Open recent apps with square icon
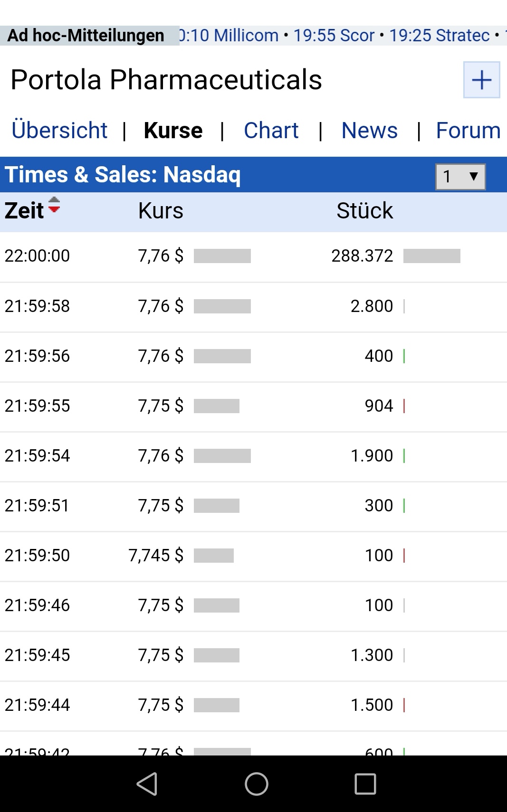The height and width of the screenshot is (812, 507). [365, 784]
